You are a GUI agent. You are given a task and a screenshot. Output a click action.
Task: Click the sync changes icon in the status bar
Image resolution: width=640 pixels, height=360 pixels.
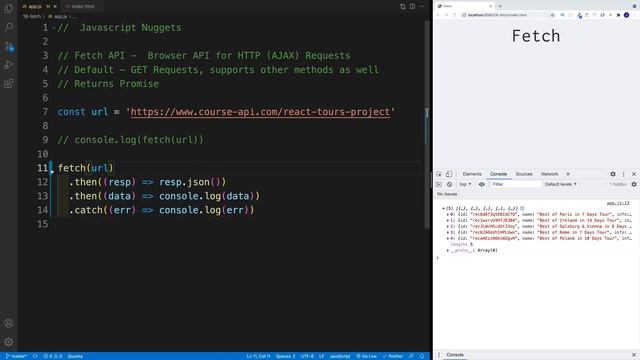35,356
